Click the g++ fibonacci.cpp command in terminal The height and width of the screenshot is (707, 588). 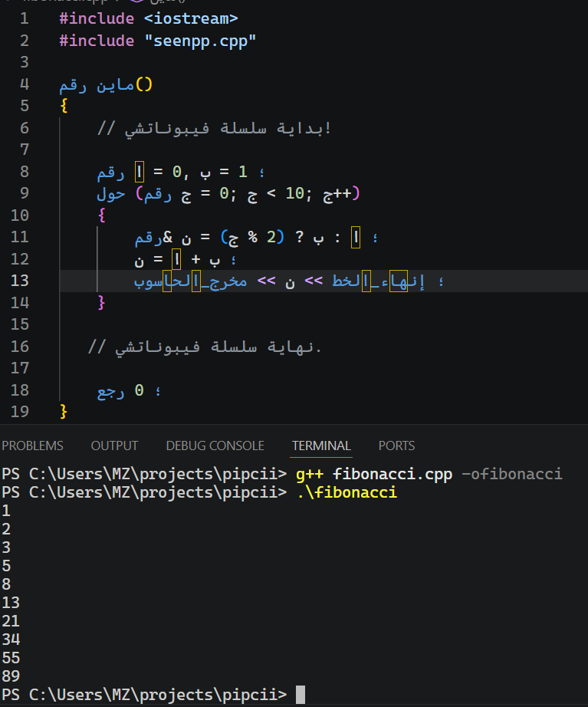click(x=374, y=475)
